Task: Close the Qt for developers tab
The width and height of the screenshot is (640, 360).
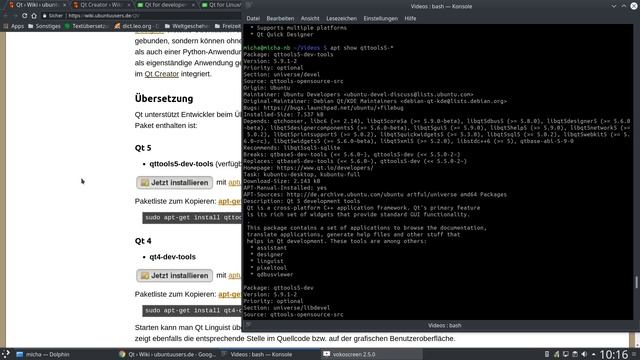Action: (193, 5)
